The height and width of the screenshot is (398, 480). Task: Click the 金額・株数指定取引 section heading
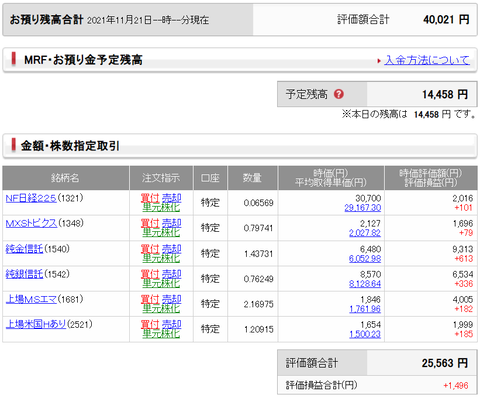click(70, 146)
